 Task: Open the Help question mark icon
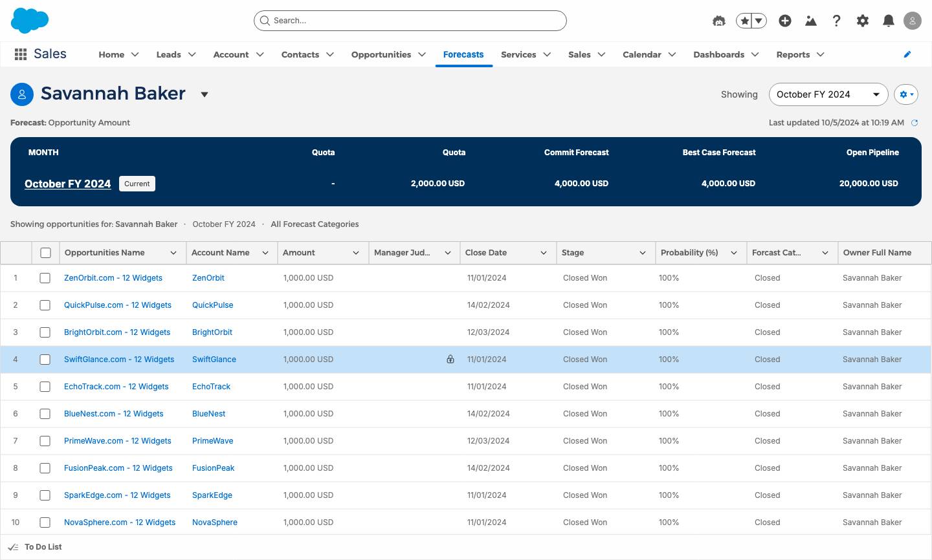coord(837,21)
